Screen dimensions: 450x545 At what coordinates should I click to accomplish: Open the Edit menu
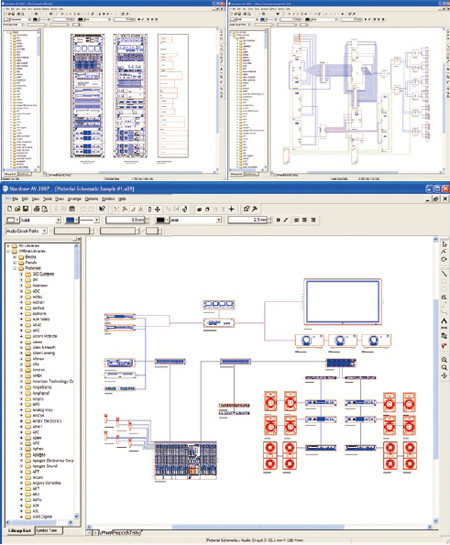25,199
